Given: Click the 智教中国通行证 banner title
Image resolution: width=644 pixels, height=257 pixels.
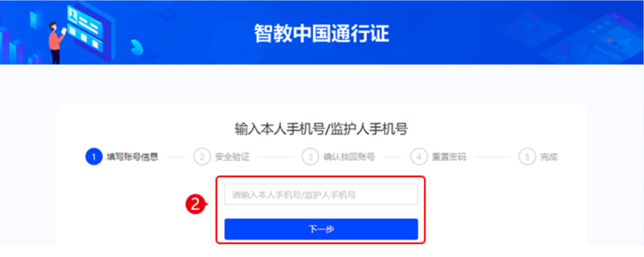Looking at the screenshot, I should [x=321, y=33].
